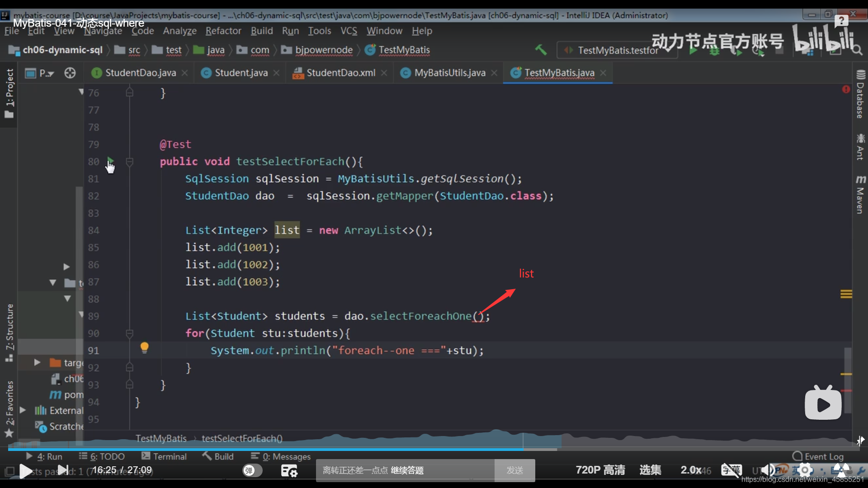Collapse the for-loop fold marker at line 90
868x488 pixels.
pos(129,333)
